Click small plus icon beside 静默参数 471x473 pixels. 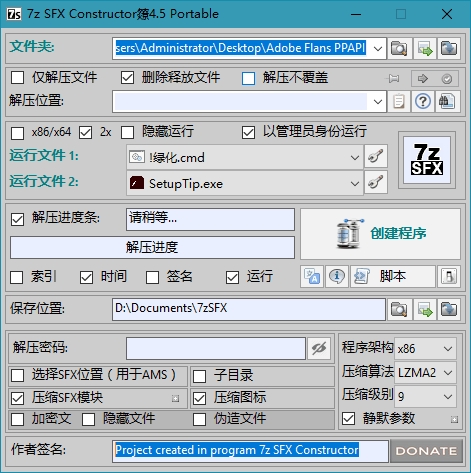click(454, 419)
